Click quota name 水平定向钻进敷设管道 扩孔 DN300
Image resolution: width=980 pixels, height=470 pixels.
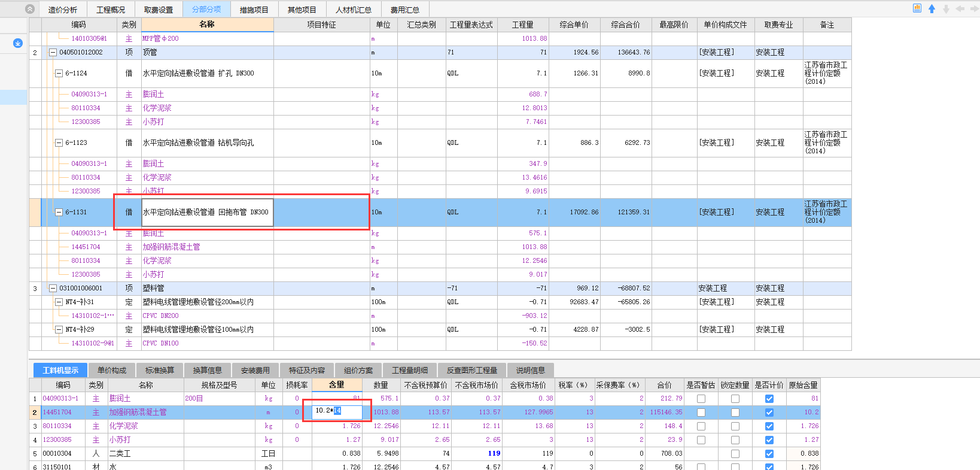click(x=198, y=74)
